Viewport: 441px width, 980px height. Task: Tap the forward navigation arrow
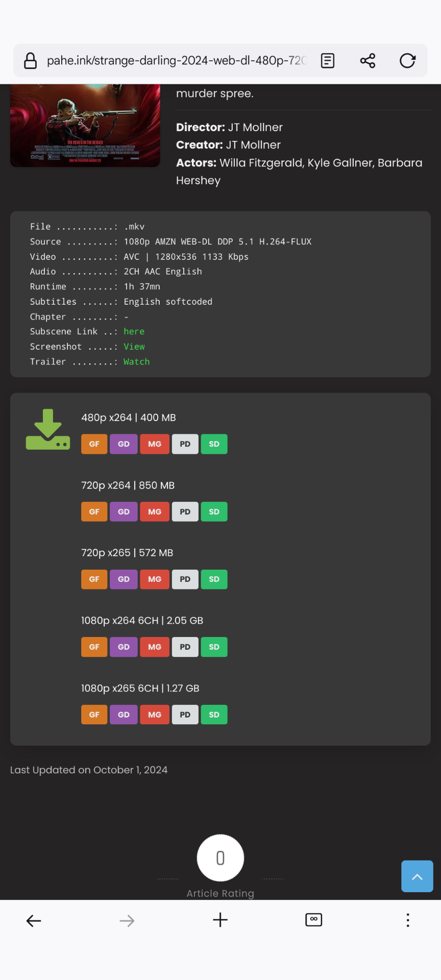coord(127,920)
